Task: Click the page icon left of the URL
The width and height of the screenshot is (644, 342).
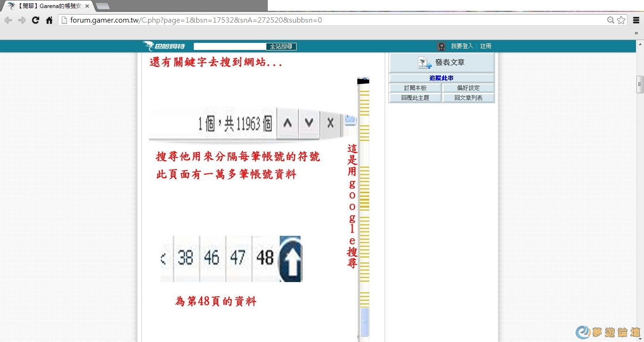Action: click(x=64, y=20)
